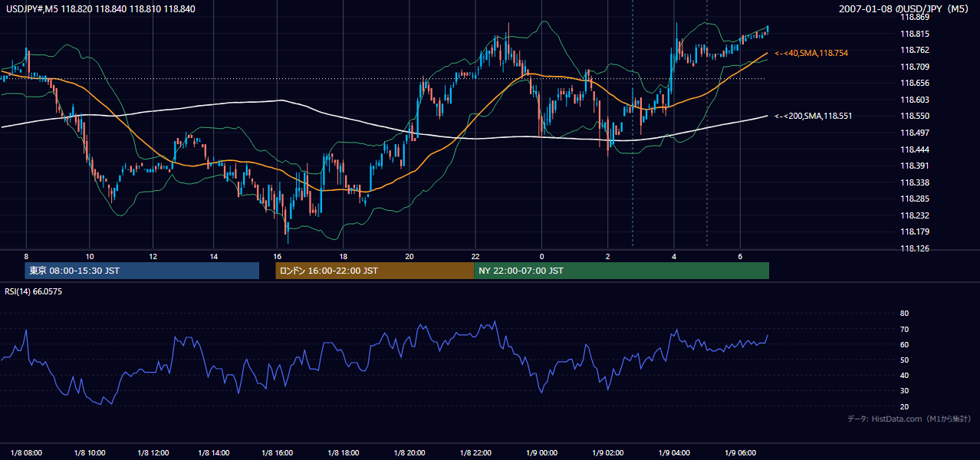Click the 1/8 10:00 time label
Screen dimensions: 980x460
[90, 452]
